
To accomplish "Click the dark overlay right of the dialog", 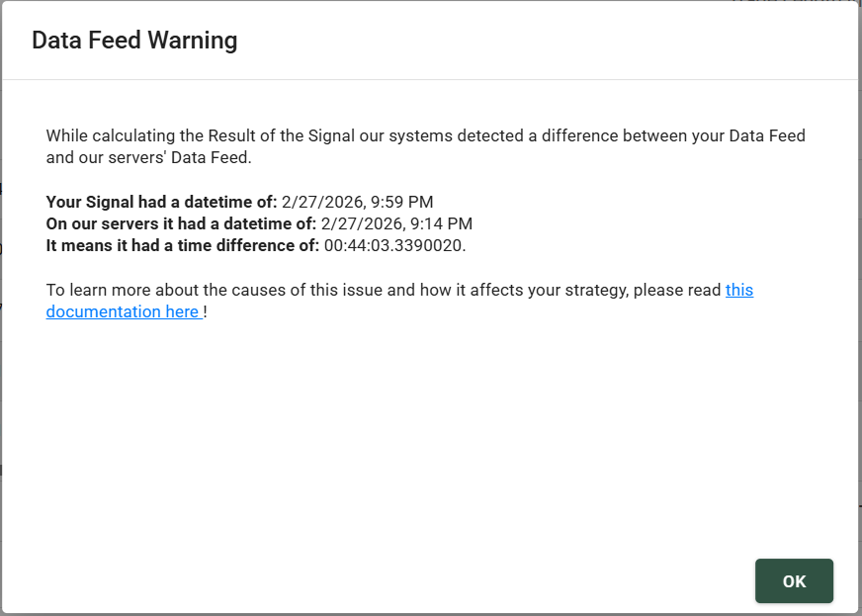I will 859,297.
